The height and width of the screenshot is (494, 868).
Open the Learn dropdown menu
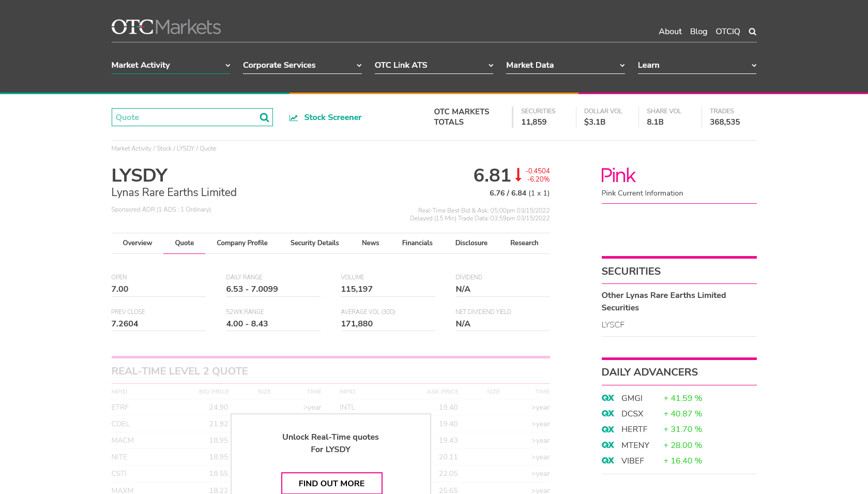(697, 65)
